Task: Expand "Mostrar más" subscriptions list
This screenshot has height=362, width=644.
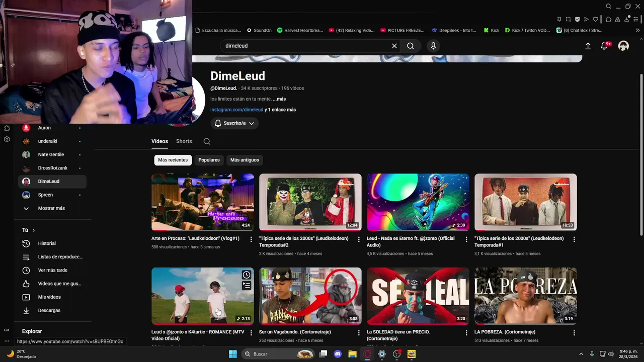Action: pos(52,208)
